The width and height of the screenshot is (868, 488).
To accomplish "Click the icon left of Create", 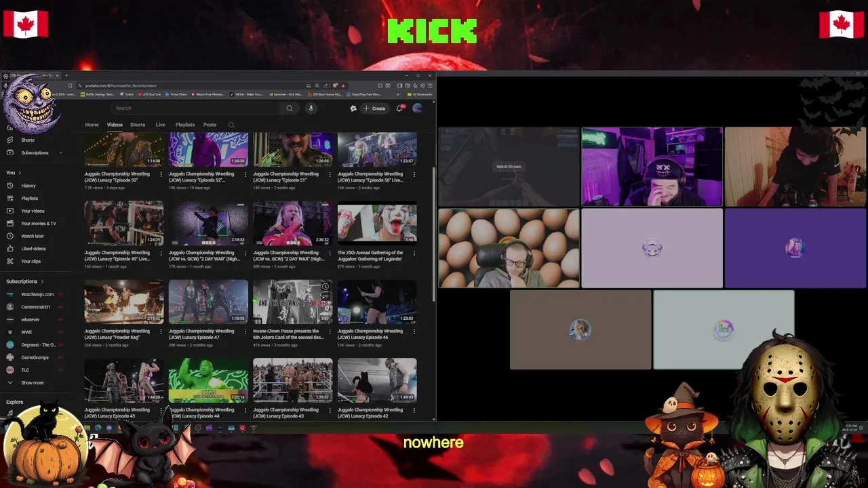I will (353, 108).
